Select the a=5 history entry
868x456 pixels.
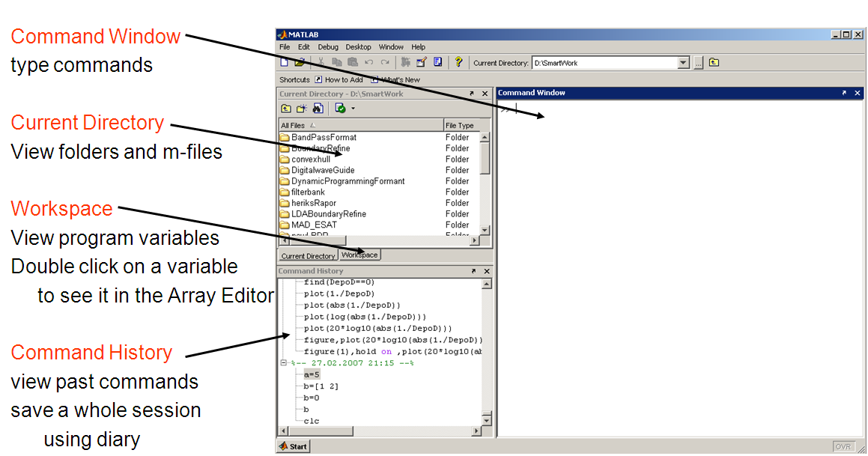click(311, 374)
